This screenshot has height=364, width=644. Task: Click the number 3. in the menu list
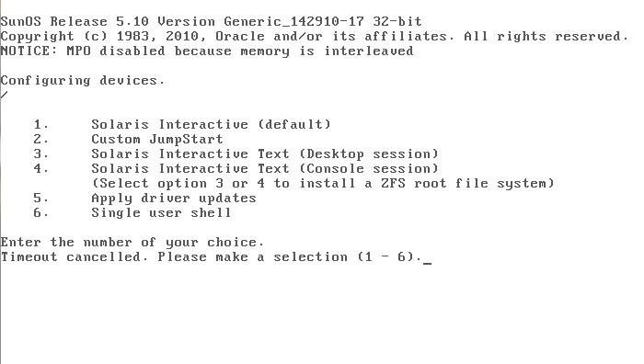click(41, 154)
